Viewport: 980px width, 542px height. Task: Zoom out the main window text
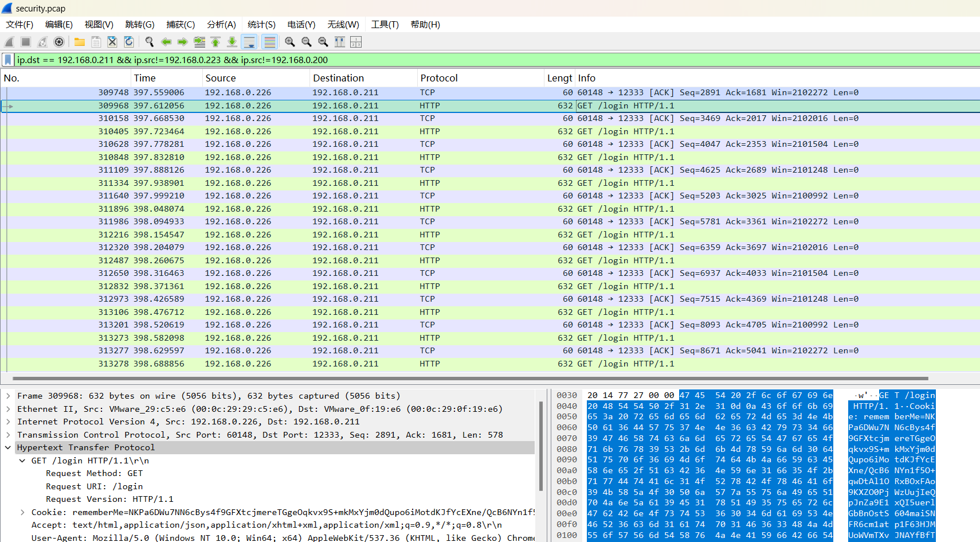(x=307, y=42)
